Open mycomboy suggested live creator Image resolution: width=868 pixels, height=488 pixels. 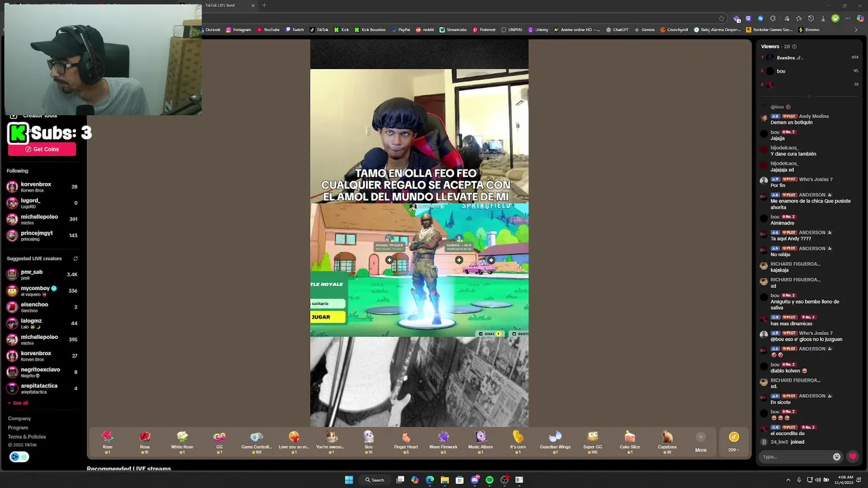[42, 291]
